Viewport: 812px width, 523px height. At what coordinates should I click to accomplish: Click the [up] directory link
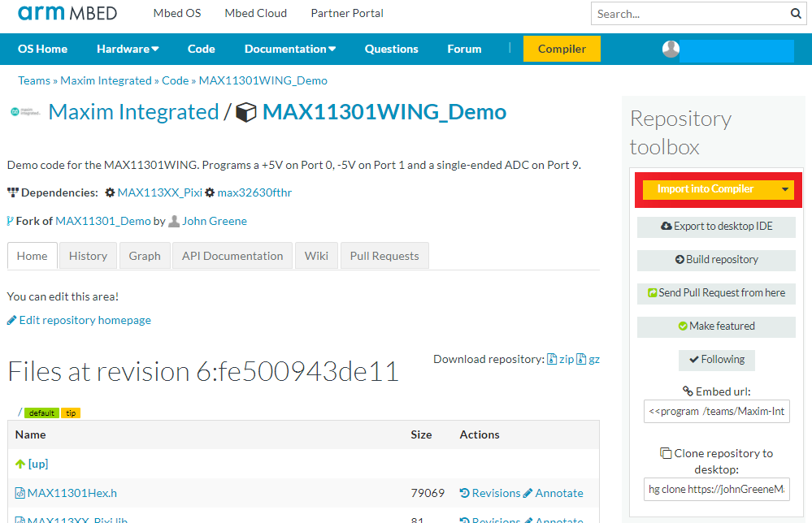pos(38,464)
